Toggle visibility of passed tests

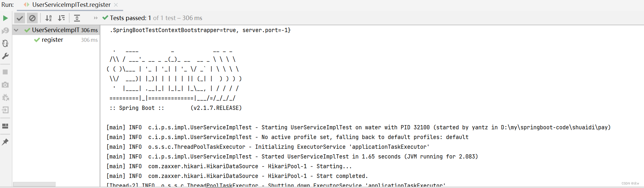[20, 18]
